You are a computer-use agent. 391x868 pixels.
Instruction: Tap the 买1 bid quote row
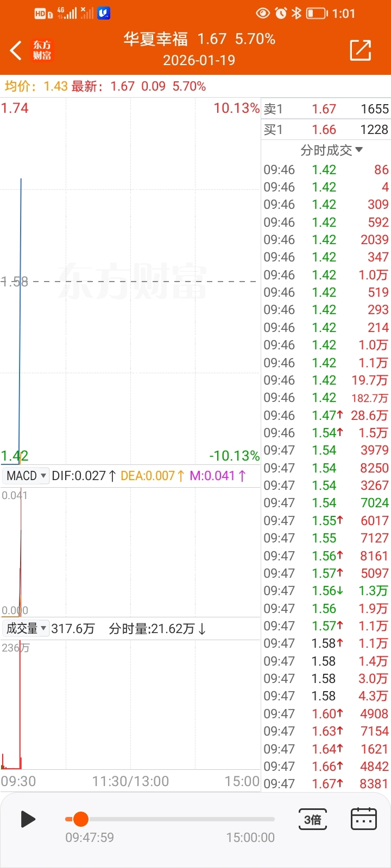tap(326, 130)
